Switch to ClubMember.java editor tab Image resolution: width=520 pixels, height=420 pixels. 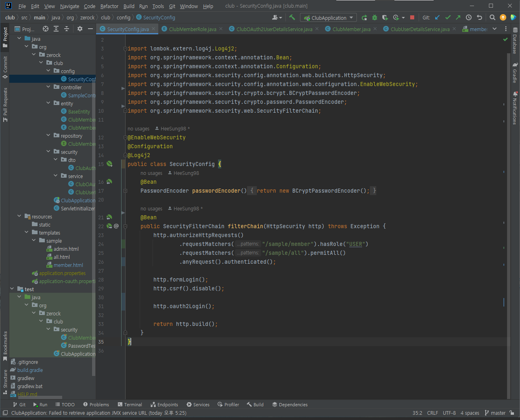[x=351, y=29]
